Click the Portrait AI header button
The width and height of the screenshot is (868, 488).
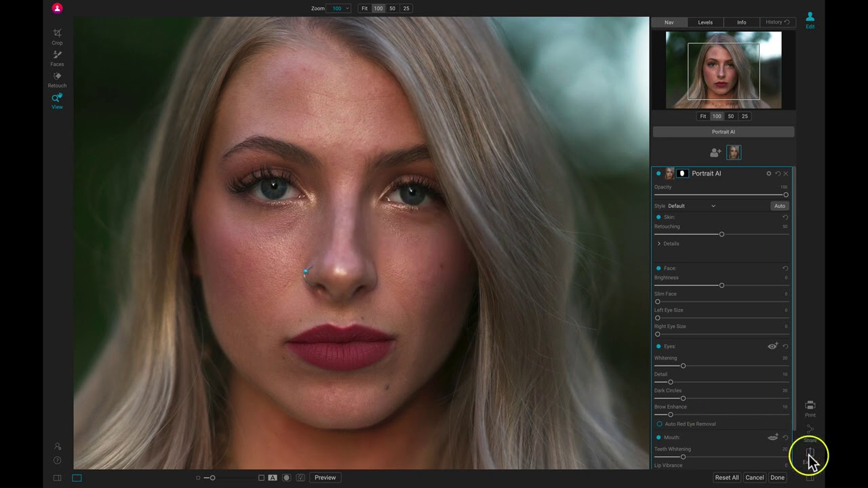pyautogui.click(x=723, y=132)
